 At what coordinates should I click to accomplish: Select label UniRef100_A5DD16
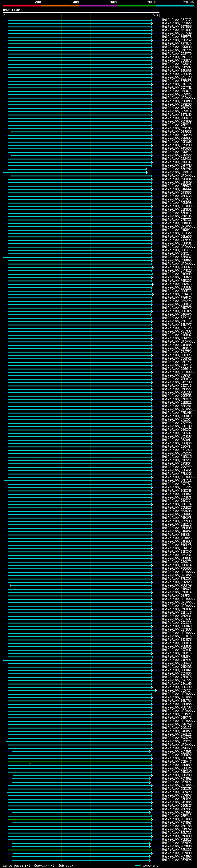tap(177, 839)
